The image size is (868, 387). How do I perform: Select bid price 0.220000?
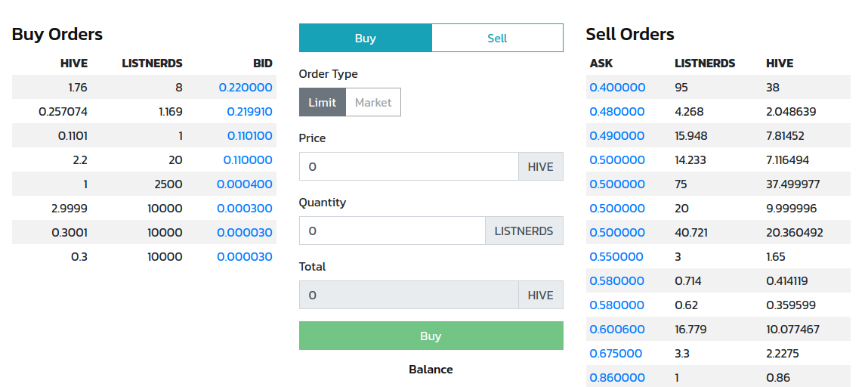coord(246,88)
